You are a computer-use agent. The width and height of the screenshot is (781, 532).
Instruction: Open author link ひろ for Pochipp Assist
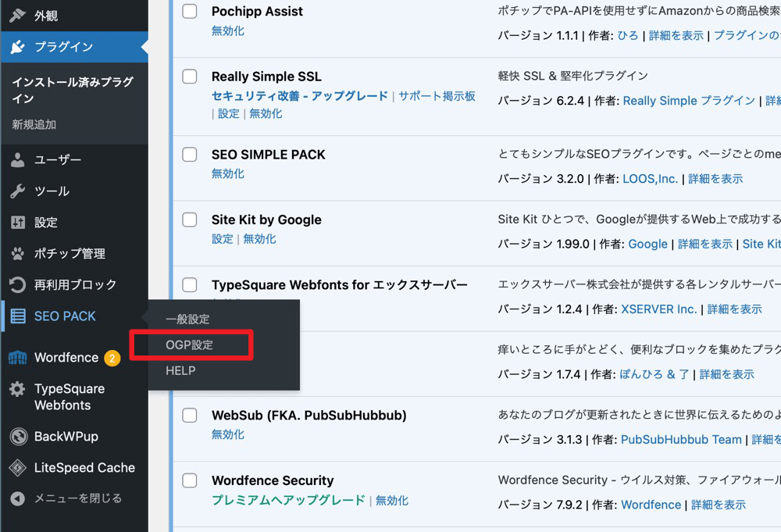coord(628,35)
